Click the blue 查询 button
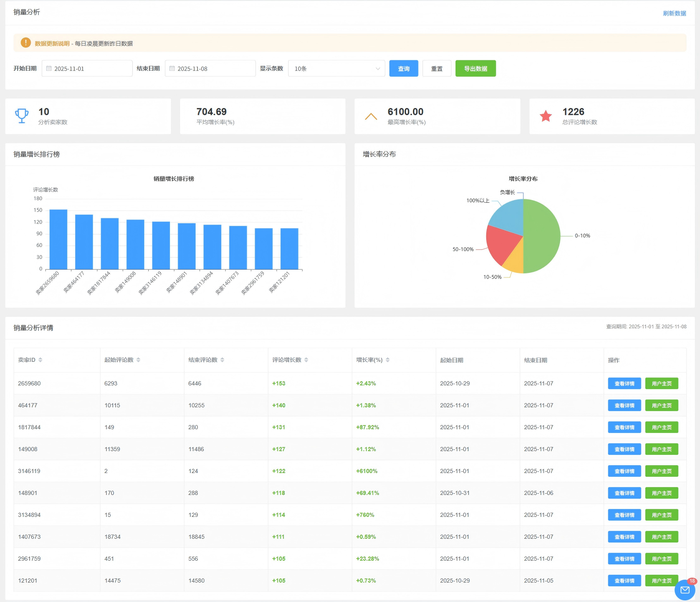700x602 pixels. coord(404,69)
